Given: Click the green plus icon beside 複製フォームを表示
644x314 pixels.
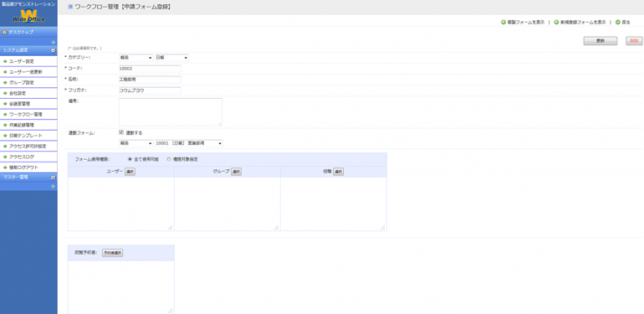Looking at the screenshot, I should pyautogui.click(x=503, y=23).
